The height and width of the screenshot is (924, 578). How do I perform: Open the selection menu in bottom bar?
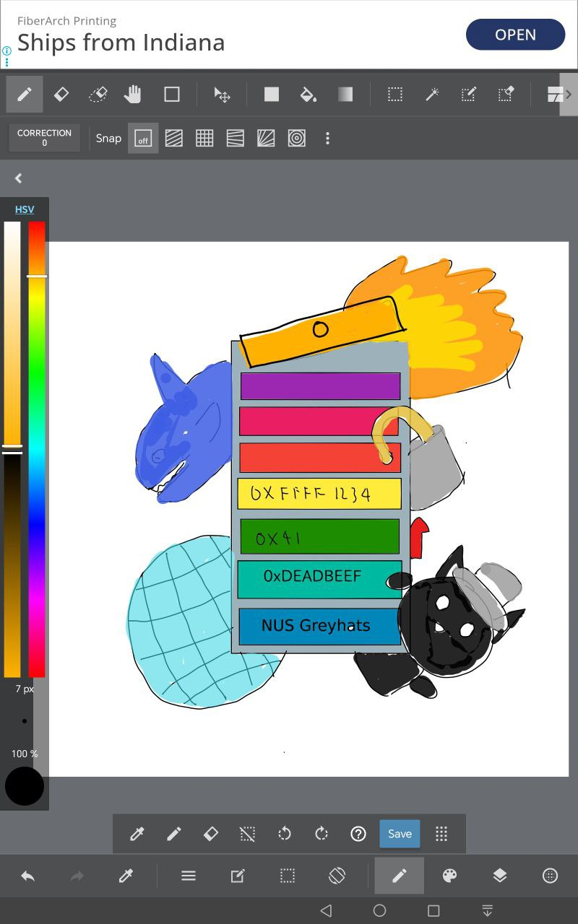tap(288, 876)
